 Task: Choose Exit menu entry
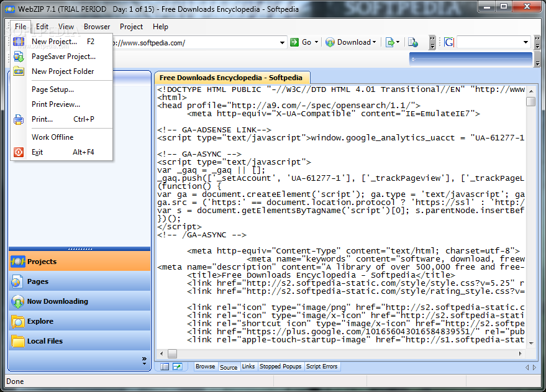(x=61, y=152)
